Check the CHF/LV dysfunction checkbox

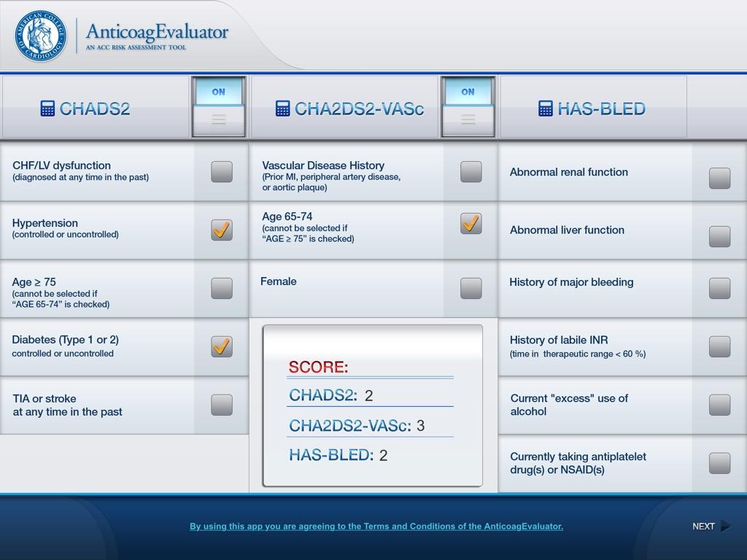pyautogui.click(x=222, y=171)
